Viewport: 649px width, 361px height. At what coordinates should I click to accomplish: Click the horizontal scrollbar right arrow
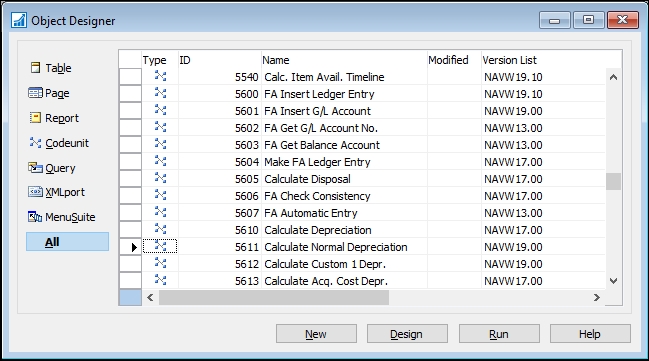(597, 297)
